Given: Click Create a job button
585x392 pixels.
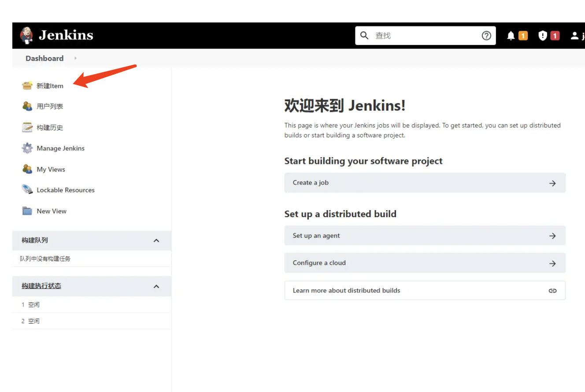Looking at the screenshot, I should pyautogui.click(x=425, y=183).
